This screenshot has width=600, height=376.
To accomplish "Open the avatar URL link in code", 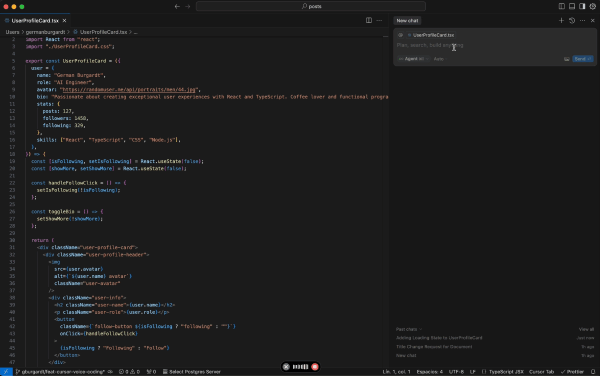I will [129, 90].
